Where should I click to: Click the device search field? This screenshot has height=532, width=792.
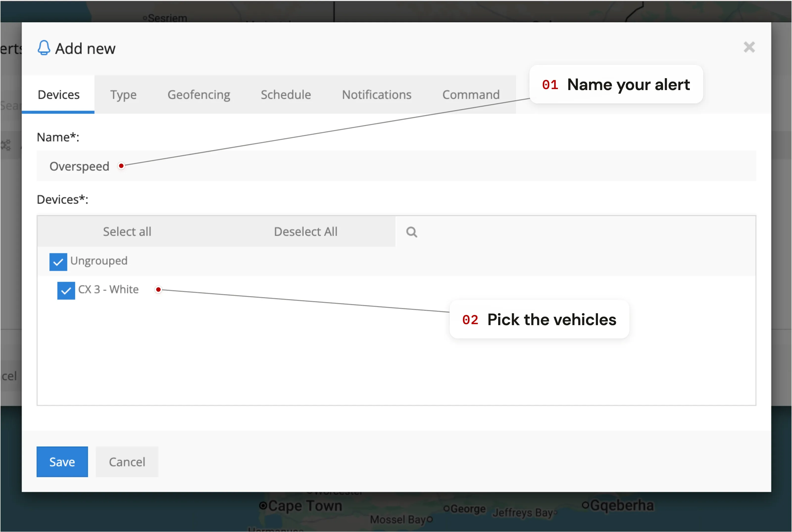[575, 232]
